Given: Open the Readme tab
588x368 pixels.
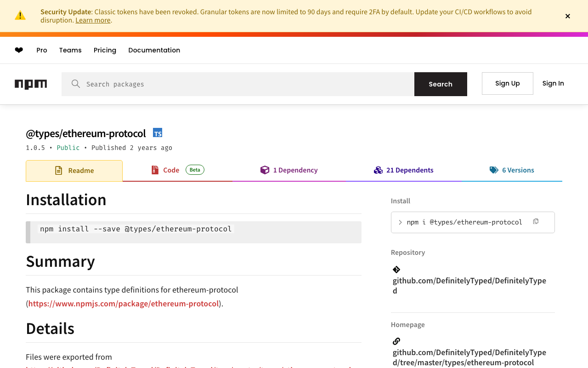Looking at the screenshot, I should pos(74,171).
